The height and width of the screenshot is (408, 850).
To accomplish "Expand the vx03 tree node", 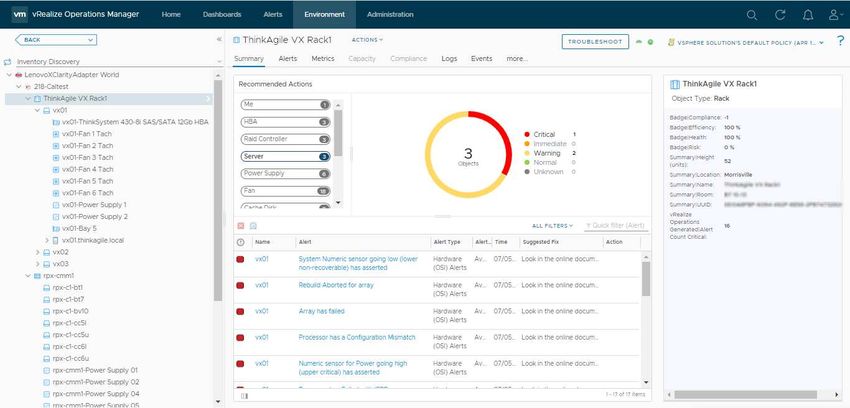I will pos(37,264).
